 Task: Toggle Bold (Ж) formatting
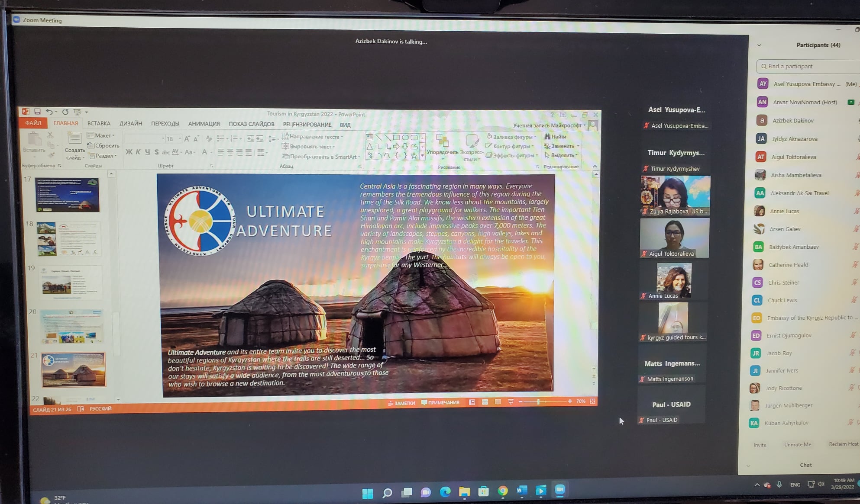pyautogui.click(x=129, y=152)
